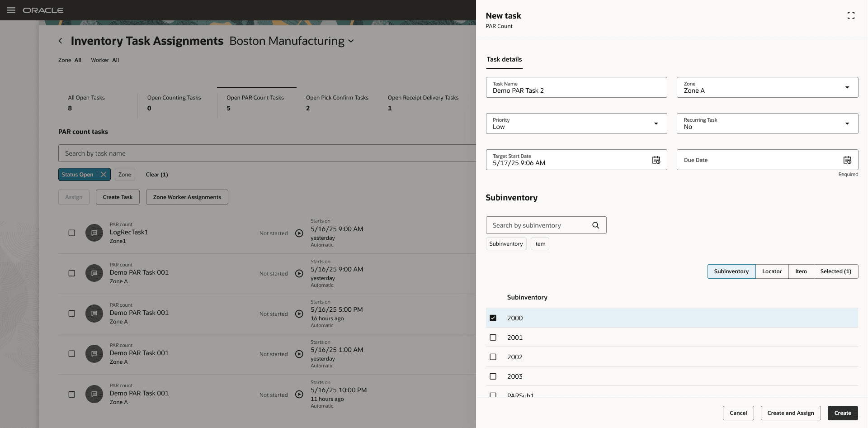This screenshot has width=868, height=428.
Task: Open the Zone dropdown in task details
Action: (847, 87)
